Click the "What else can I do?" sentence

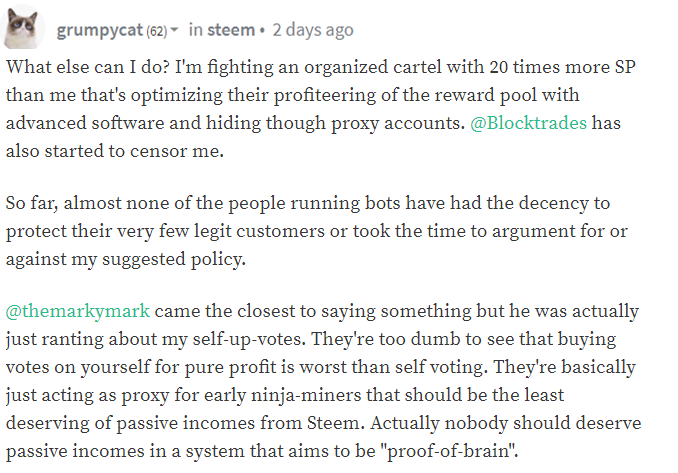click(x=88, y=67)
